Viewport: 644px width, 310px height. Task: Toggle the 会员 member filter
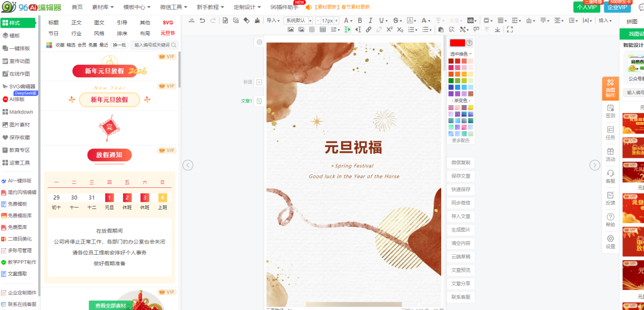[x=82, y=45]
